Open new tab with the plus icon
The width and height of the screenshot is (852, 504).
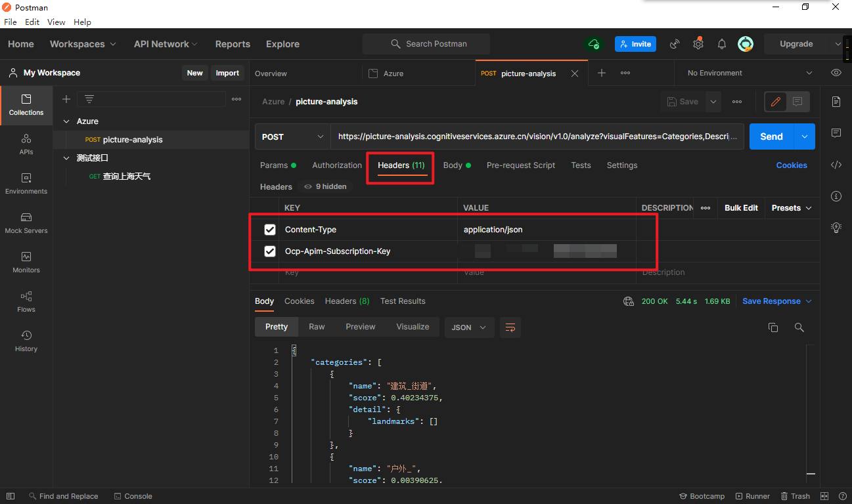pyautogui.click(x=602, y=73)
